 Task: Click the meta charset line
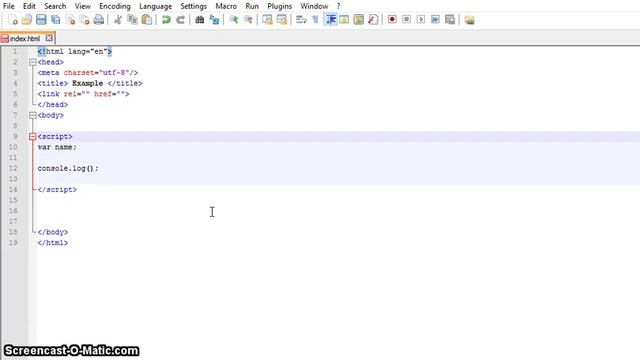point(88,73)
